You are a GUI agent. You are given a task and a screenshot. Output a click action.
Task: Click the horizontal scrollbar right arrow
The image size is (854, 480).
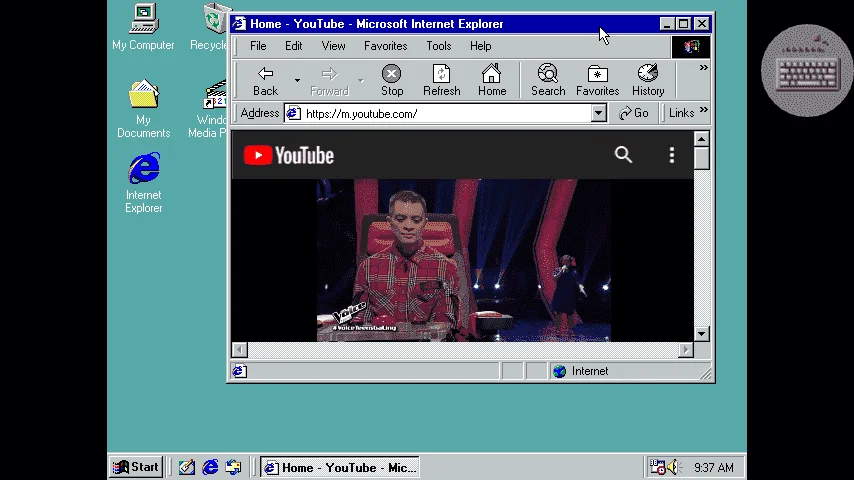pyautogui.click(x=686, y=350)
